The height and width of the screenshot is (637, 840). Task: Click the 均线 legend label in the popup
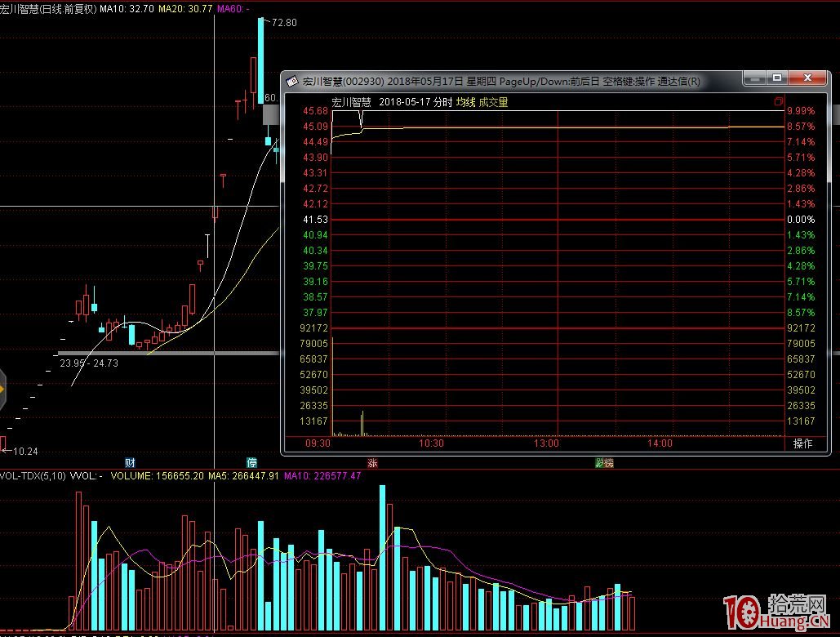465,102
